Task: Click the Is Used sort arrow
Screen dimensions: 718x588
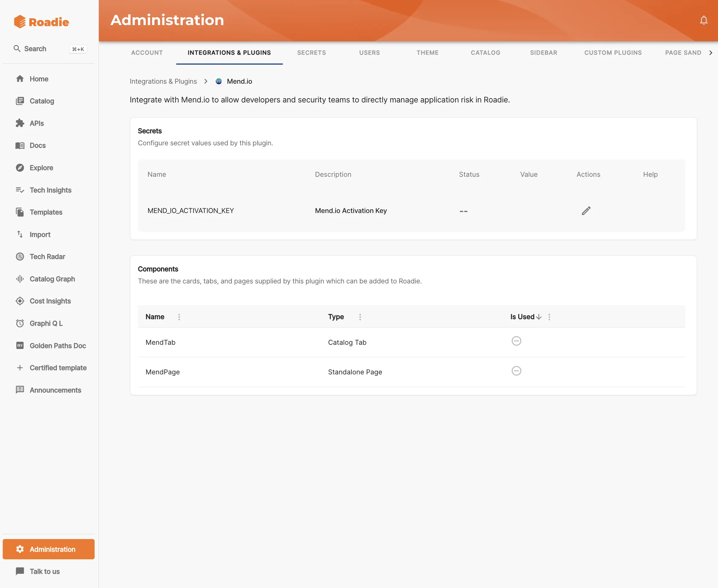Action: pyautogui.click(x=539, y=317)
